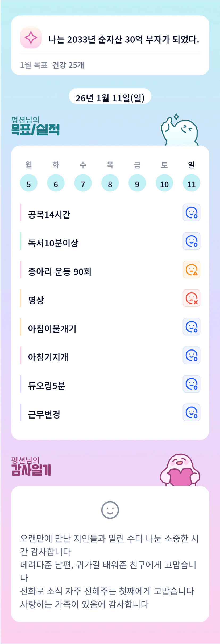Click the gray smiley face in 감사일기
The height and width of the screenshot is (644, 220).
110,510
